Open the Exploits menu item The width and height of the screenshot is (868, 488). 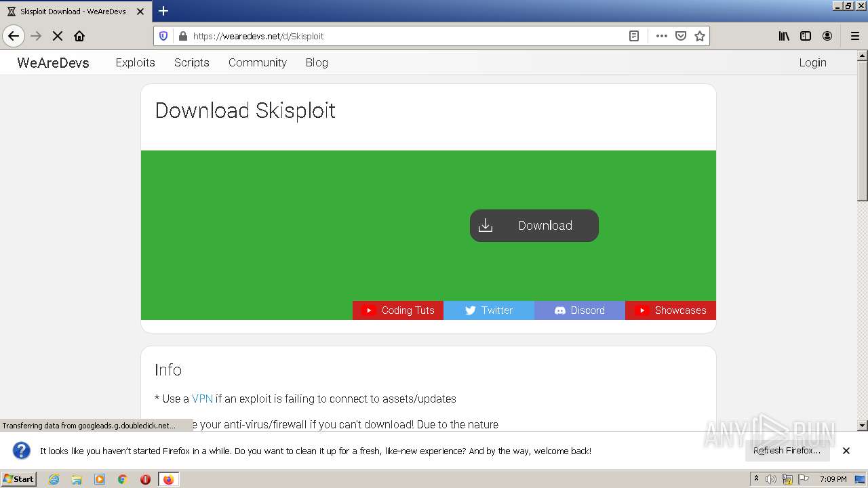135,62
